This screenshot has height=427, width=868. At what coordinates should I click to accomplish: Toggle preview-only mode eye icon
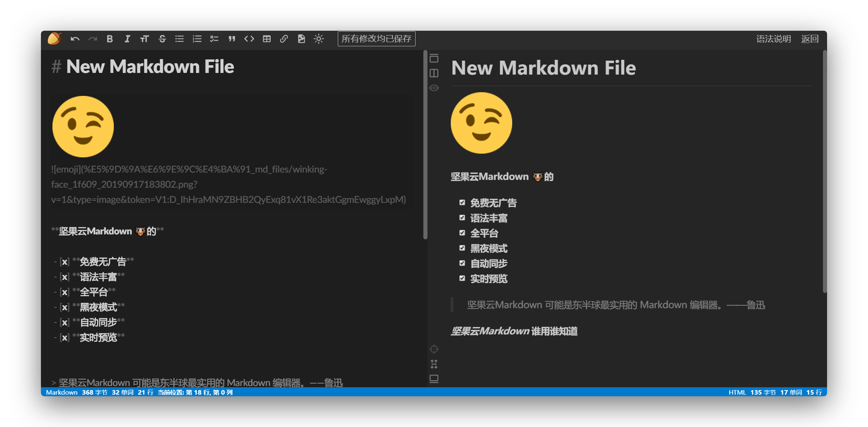434,88
